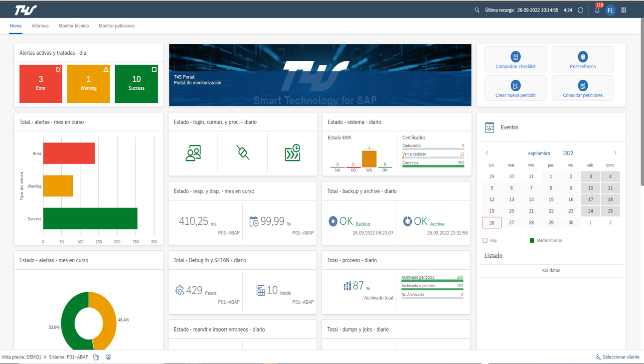Click the T4S logo in the header
This screenshot has height=364, width=644.
26,10
